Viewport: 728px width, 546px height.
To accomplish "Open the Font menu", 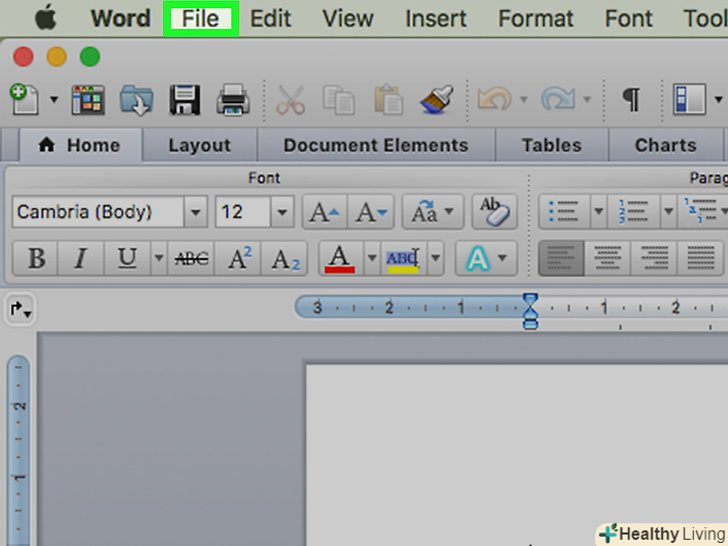I will tap(629, 19).
